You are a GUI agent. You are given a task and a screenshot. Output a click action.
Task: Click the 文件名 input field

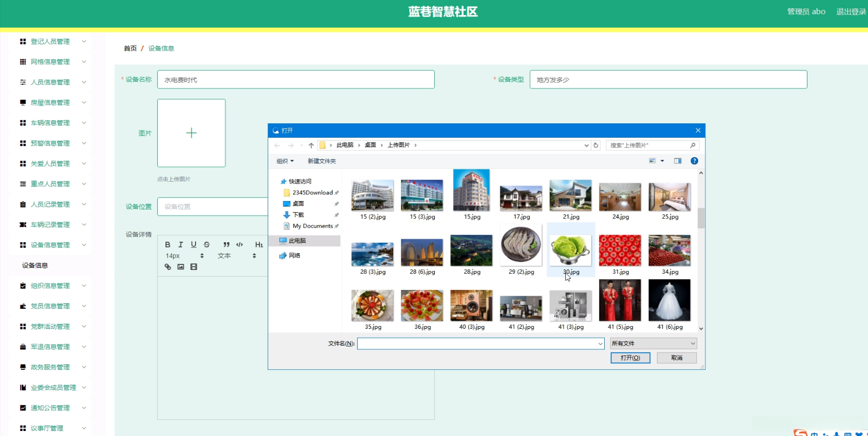click(x=481, y=344)
